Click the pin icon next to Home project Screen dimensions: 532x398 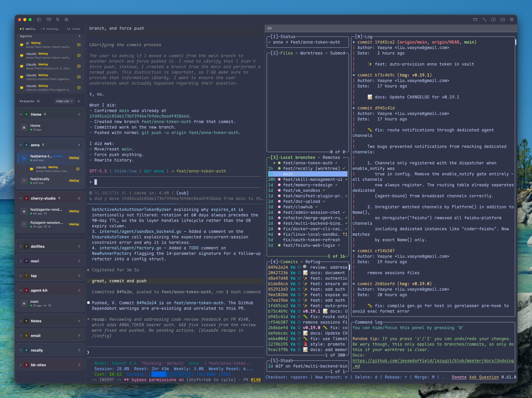pyautogui.click(x=45, y=114)
